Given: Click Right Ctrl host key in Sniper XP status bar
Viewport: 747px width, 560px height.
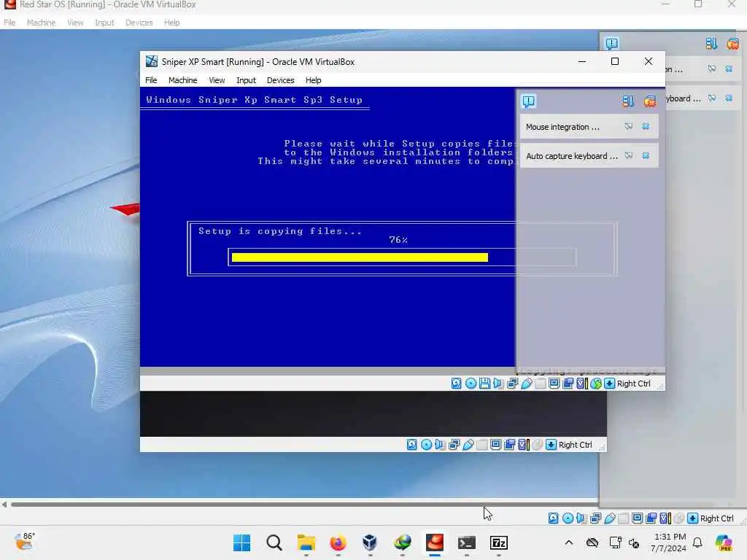Looking at the screenshot, I should (633, 384).
